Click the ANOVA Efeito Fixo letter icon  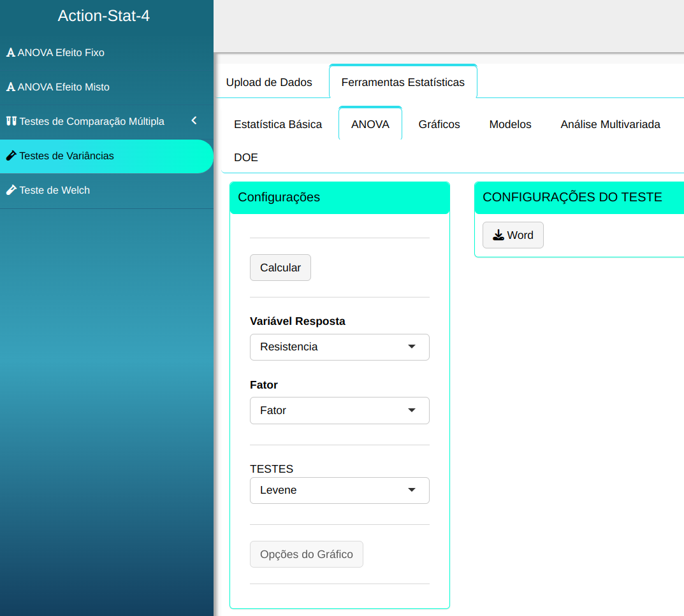click(10, 53)
